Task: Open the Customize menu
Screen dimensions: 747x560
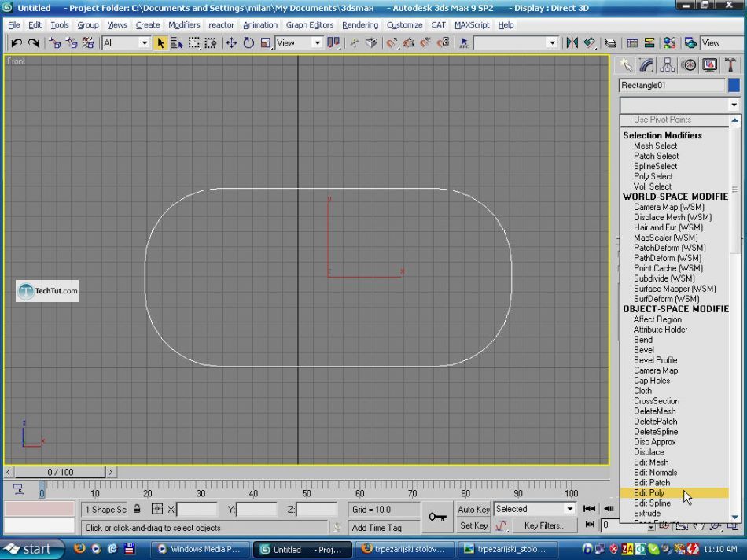Action: [404, 25]
